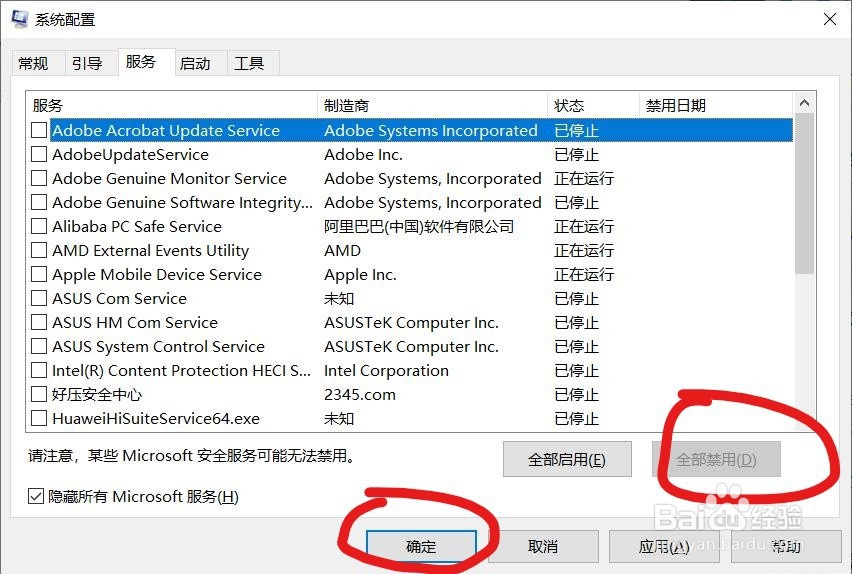Image resolution: width=852 pixels, height=574 pixels.
Task: Click the 系统配置 window title icon
Action: (20, 19)
